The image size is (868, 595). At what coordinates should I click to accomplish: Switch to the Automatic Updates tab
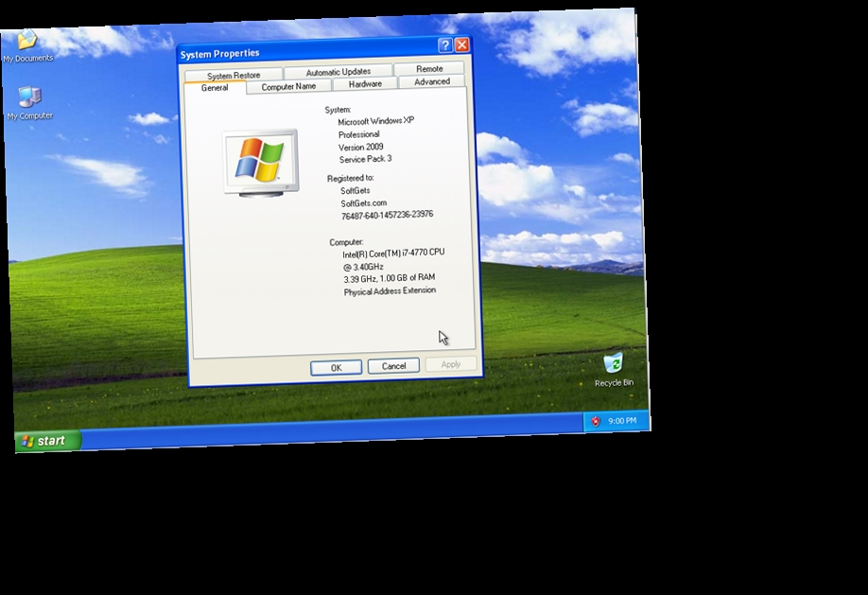(x=339, y=72)
